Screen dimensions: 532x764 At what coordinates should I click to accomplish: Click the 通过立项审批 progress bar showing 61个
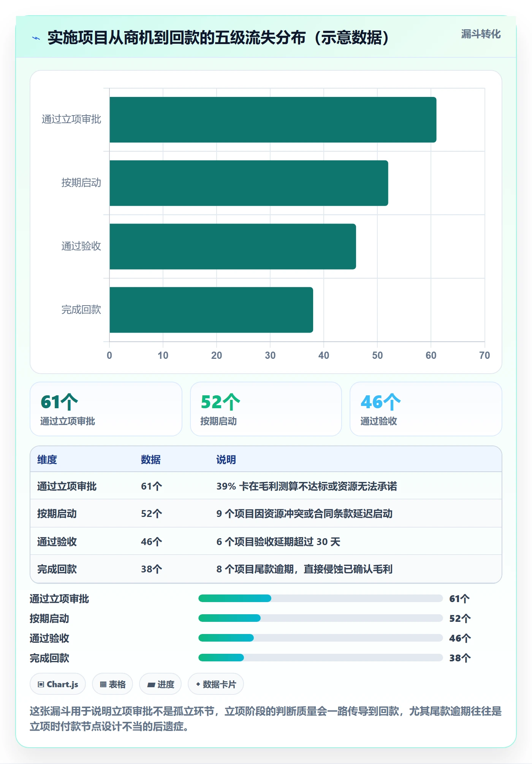[x=320, y=598]
